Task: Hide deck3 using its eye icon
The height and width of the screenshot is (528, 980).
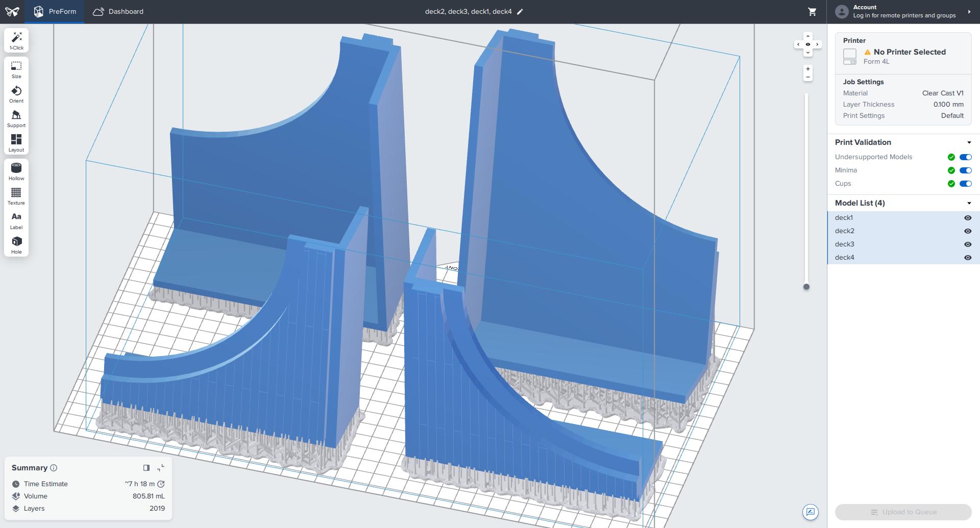Action: pyautogui.click(x=968, y=244)
